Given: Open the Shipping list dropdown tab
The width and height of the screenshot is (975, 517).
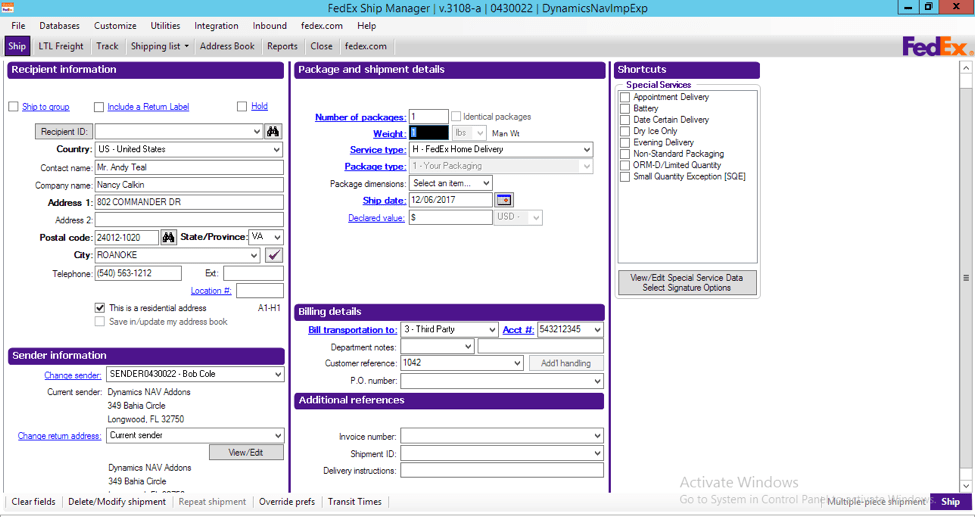Looking at the screenshot, I should tap(159, 46).
